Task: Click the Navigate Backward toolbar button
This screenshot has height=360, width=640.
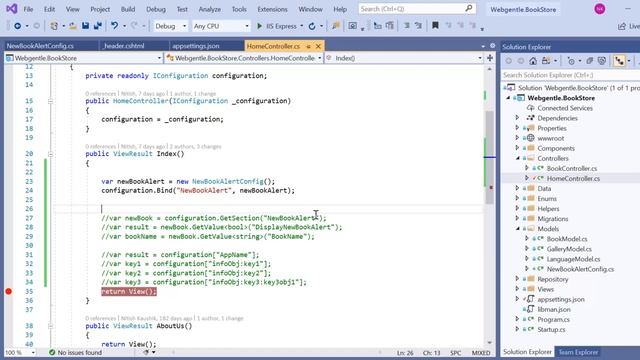Action: click(18, 26)
